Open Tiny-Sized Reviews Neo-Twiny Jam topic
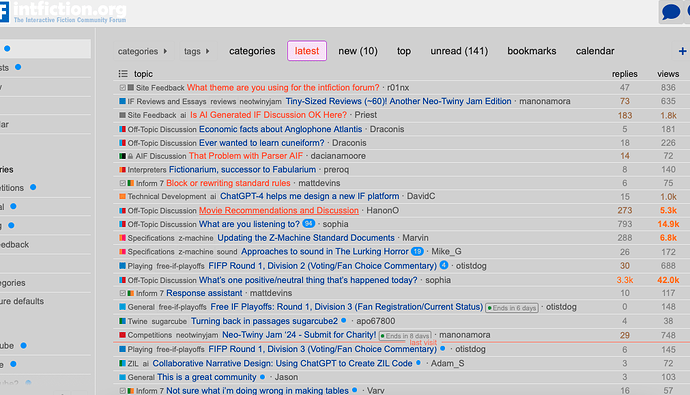This screenshot has width=690, height=395. 398,101
